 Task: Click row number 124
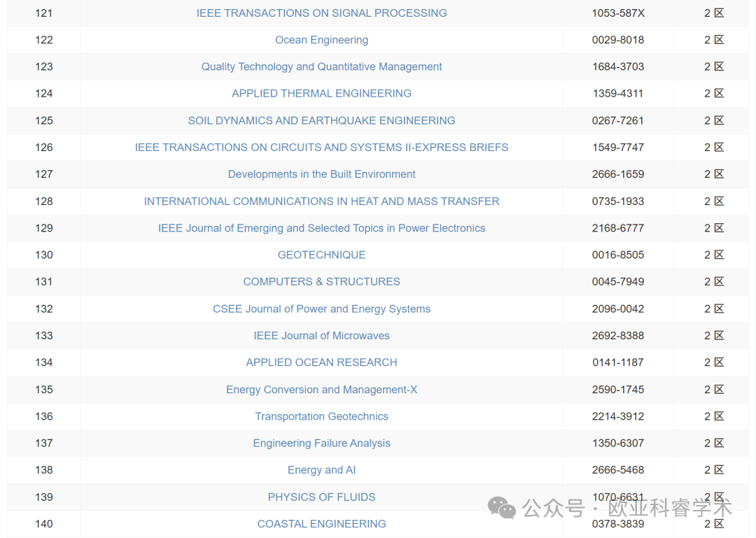click(x=44, y=94)
